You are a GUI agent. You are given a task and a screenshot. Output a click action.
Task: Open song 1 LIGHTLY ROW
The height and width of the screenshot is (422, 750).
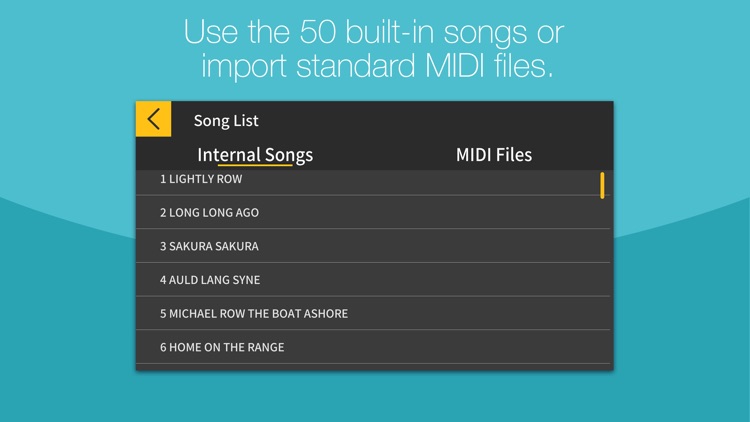tap(373, 182)
